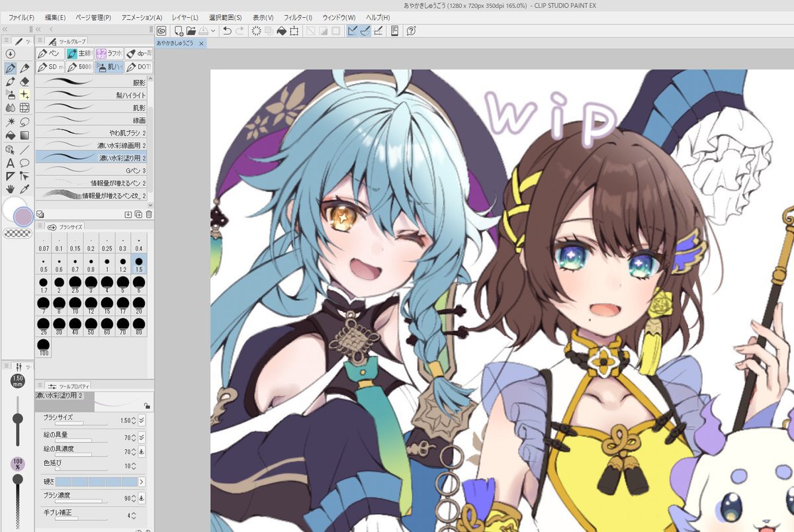Click the purple sub drawing color swatch

pos(24,216)
